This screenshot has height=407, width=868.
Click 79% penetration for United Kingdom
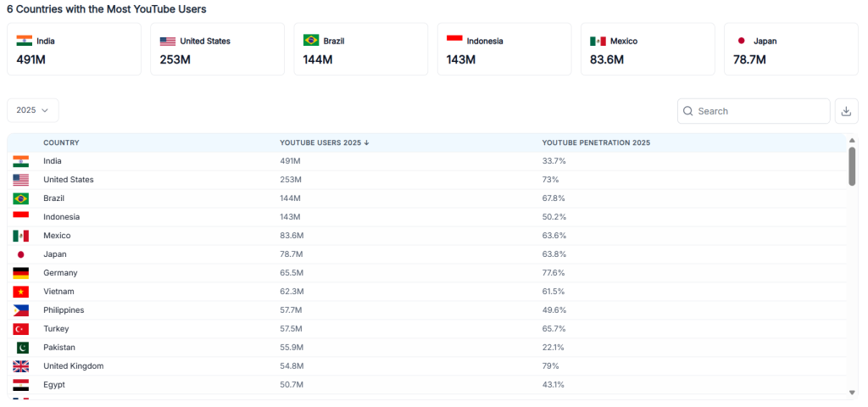pos(551,366)
